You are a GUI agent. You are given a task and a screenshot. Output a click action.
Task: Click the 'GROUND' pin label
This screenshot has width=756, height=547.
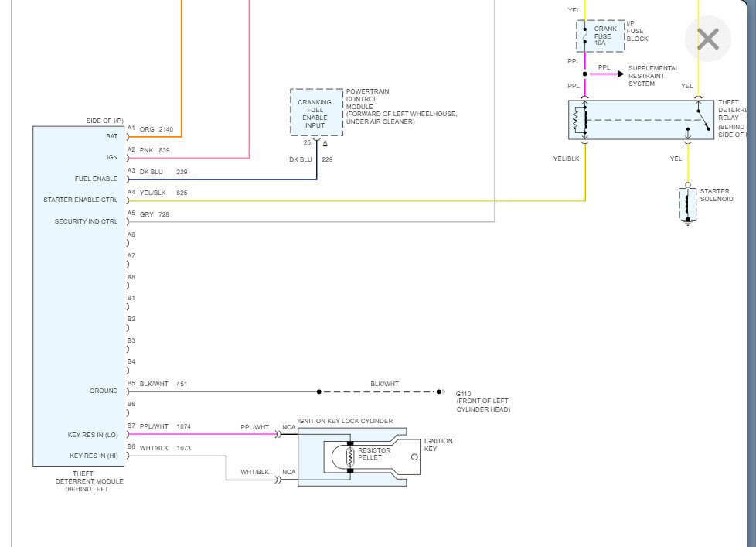tap(103, 391)
